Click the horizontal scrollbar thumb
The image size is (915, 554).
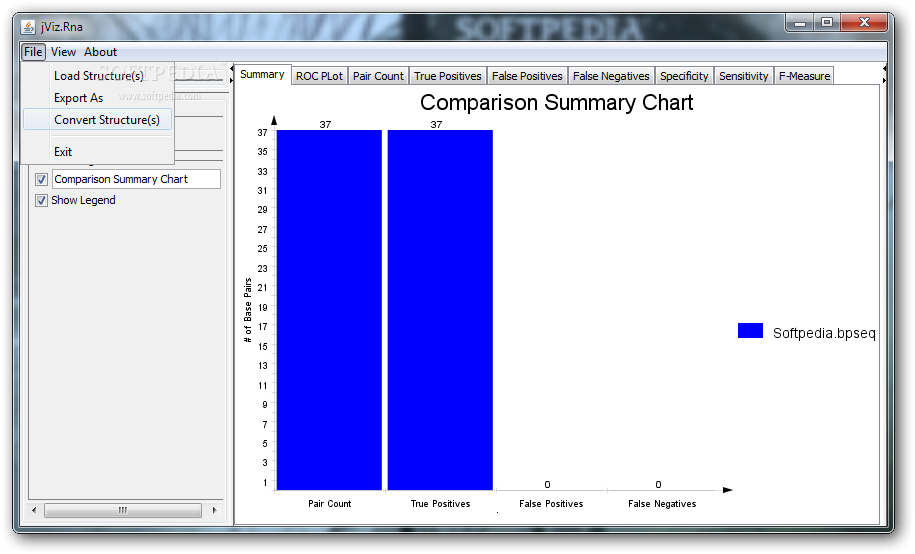point(123,510)
